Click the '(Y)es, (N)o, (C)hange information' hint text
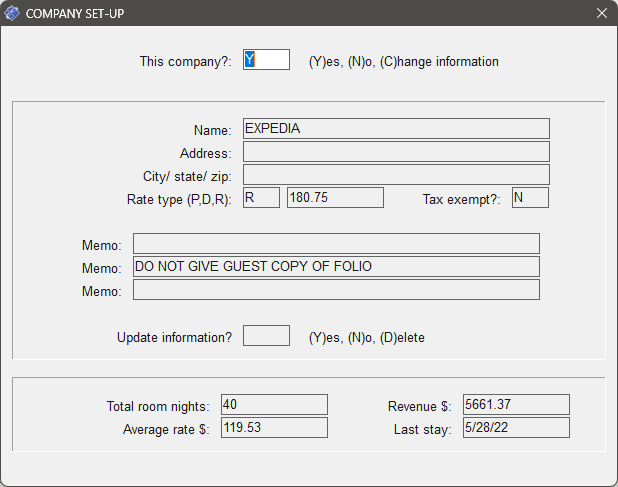This screenshot has height=487, width=618. [403, 61]
